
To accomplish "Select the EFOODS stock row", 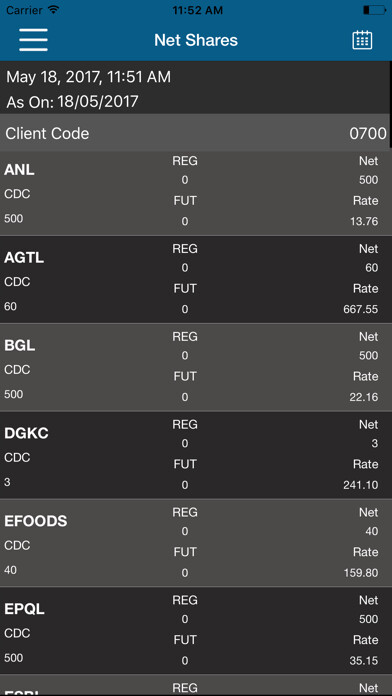I will pos(196,543).
